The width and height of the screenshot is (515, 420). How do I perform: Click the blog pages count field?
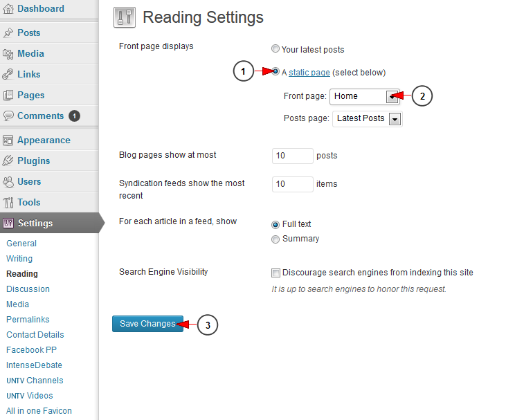pos(292,156)
